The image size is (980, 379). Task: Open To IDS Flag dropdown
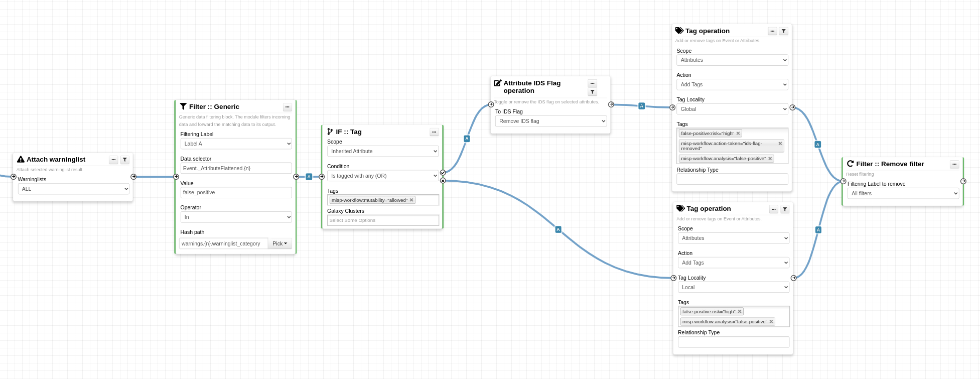[x=550, y=121]
